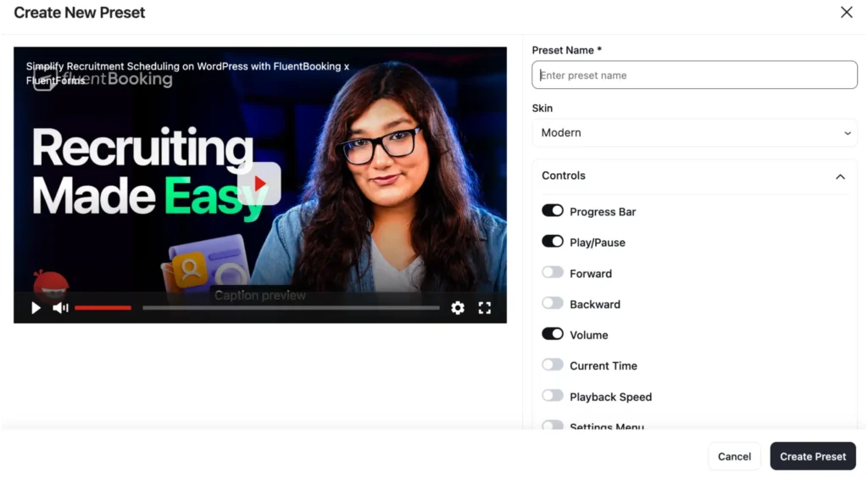Focus the Preset Name input field
Screen dimensions: 868x480
click(694, 75)
